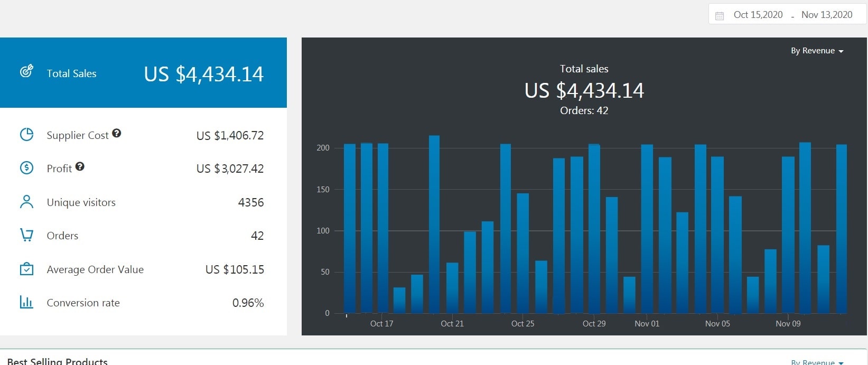Viewport: 868px width, 365px height.
Task: Click the Average Order Value bag icon
Action: 26,269
